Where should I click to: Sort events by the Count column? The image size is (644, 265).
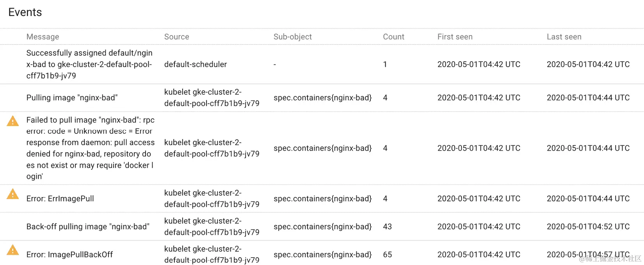coord(393,36)
